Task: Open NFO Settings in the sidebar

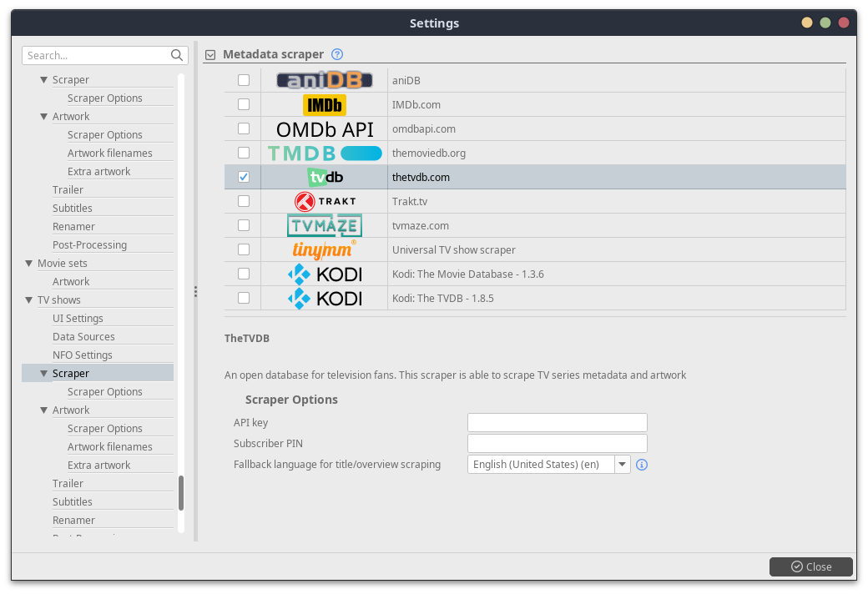Action: click(x=82, y=355)
